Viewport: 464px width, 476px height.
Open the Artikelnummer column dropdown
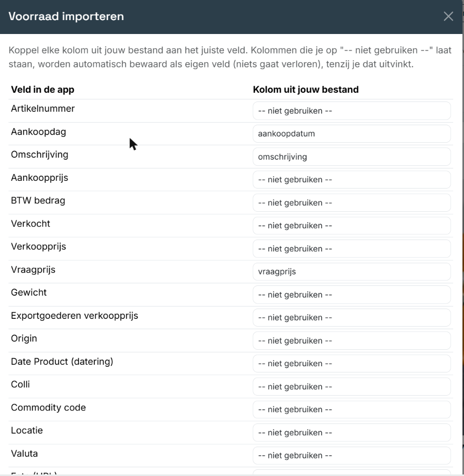(x=352, y=111)
